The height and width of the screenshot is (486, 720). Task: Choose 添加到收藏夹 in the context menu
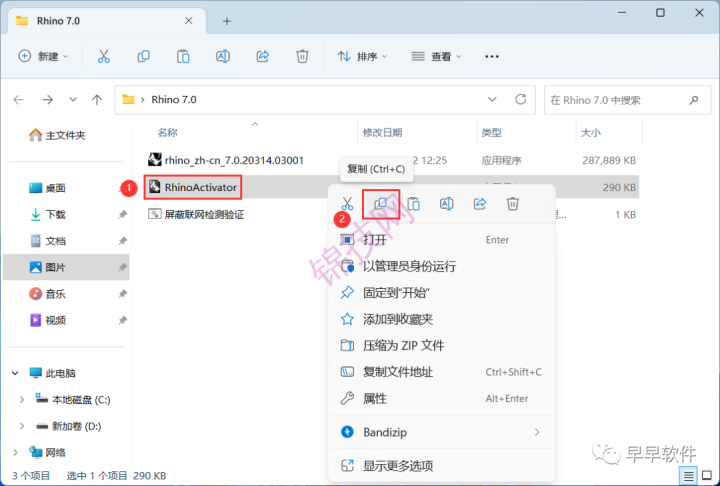click(x=442, y=319)
